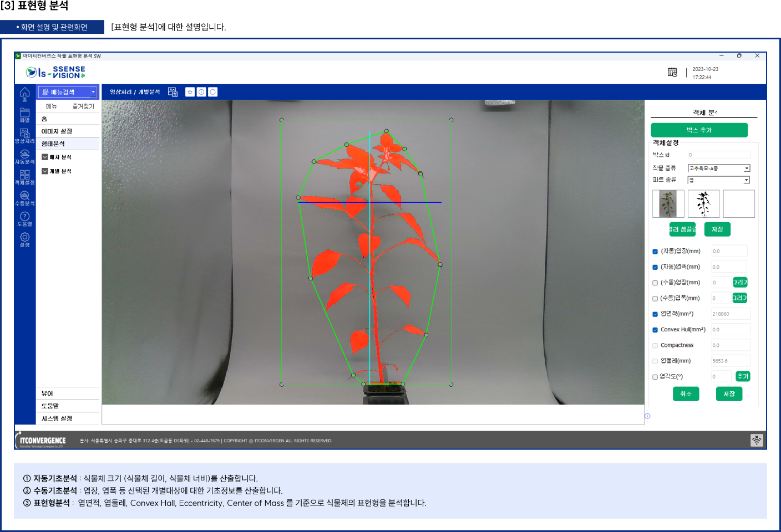Select the 수동분석 sidebar icon
The width and height of the screenshot is (781, 532).
(x=24, y=198)
